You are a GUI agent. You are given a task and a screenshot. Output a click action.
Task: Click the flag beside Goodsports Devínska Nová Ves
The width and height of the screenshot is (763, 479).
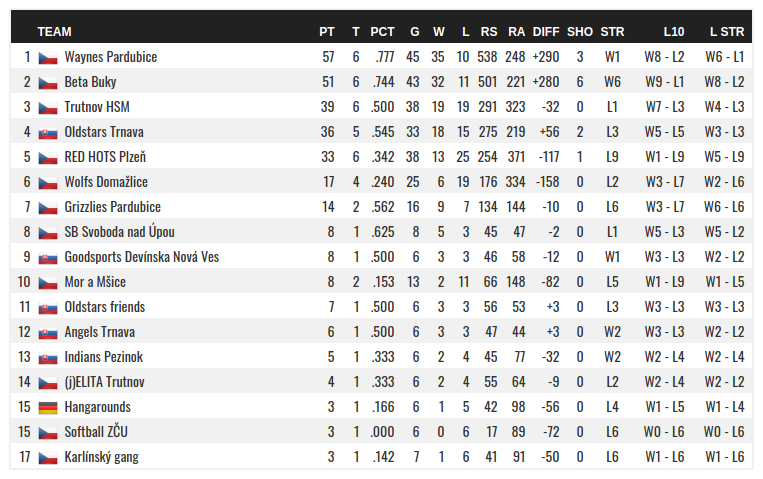pyautogui.click(x=48, y=258)
